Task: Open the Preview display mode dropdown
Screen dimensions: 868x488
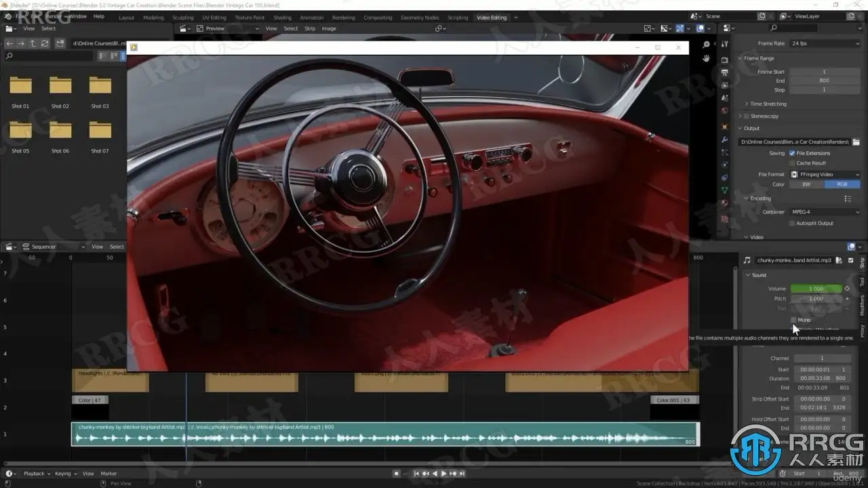Action: [228, 28]
